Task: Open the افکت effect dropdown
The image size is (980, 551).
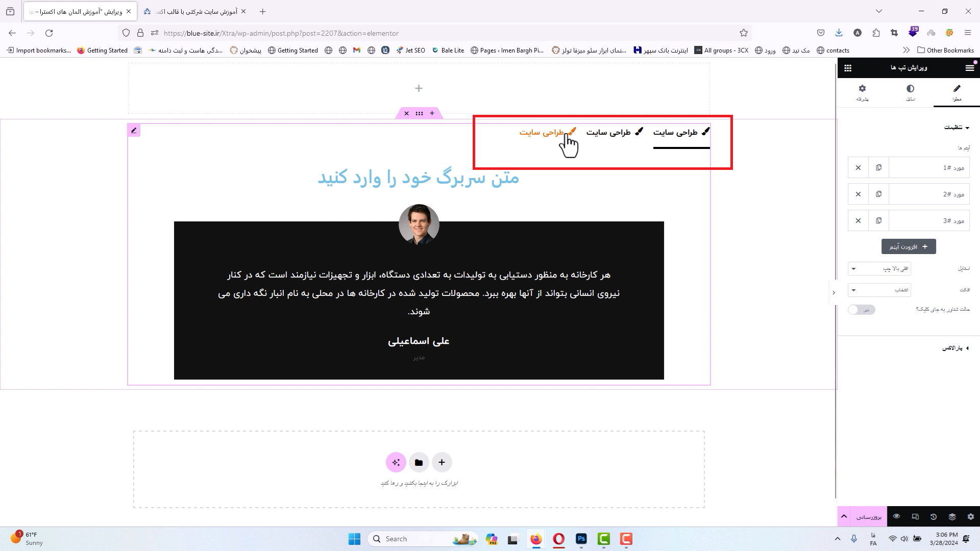Action: [x=879, y=290]
